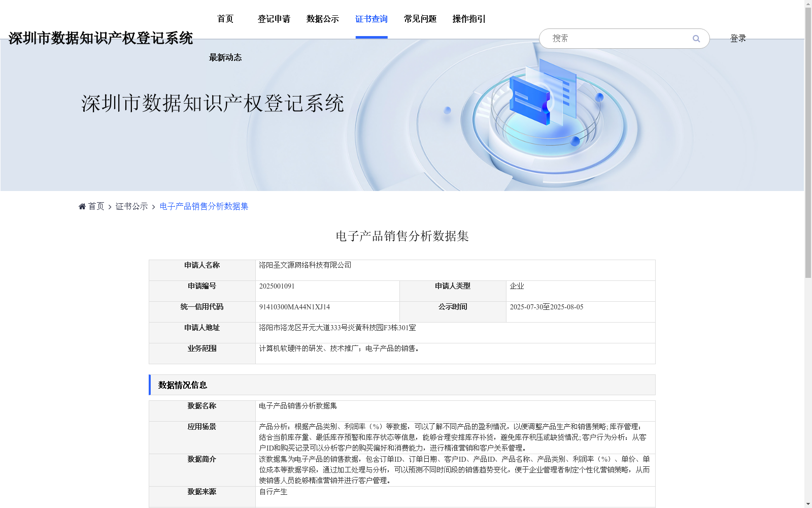Viewport: 812px width, 508px height.
Task: Click the 业务范围 label cell
Action: (202, 354)
